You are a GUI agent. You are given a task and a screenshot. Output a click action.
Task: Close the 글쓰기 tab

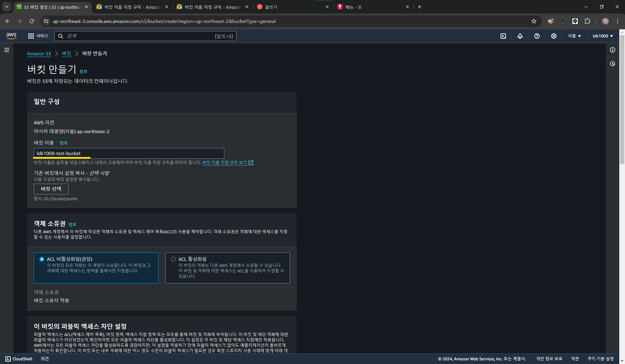pos(327,7)
